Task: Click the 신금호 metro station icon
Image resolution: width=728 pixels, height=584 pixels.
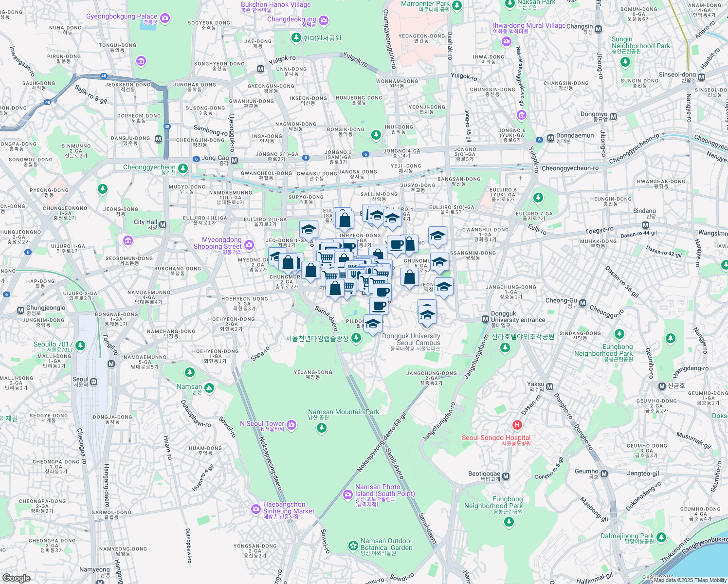Action: coord(662,386)
